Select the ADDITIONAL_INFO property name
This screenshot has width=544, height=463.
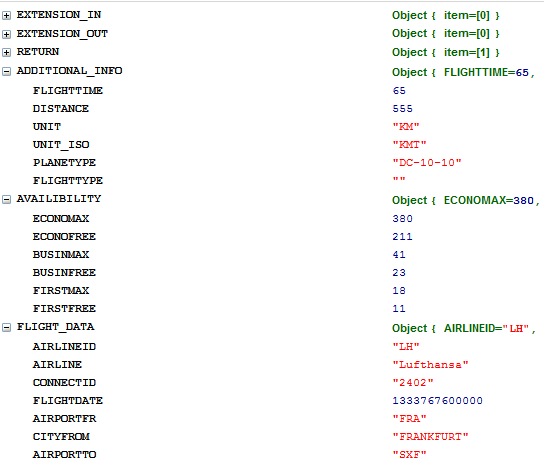(69, 71)
